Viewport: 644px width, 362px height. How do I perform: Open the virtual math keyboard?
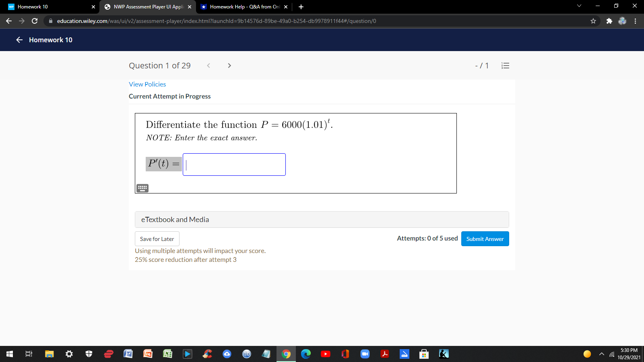(x=142, y=188)
